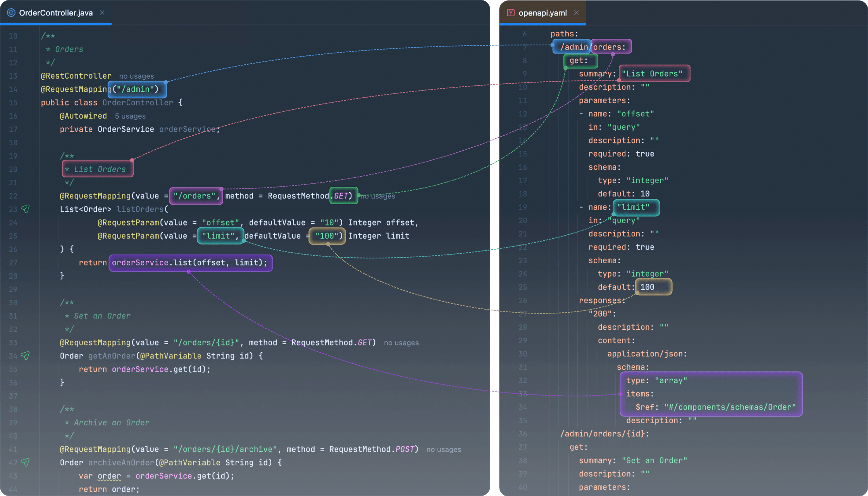Screen dimensions: 868x496
Task: Click the highlighted GET method on line 22
Action: point(343,196)
